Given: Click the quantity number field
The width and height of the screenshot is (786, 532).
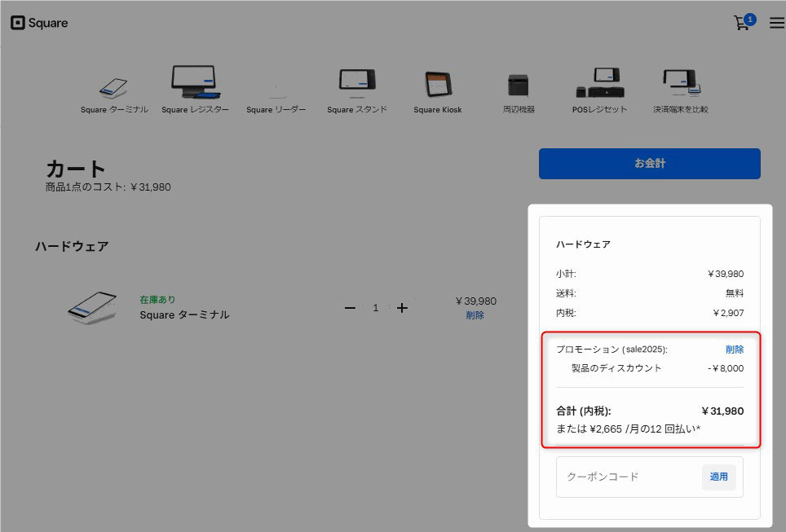Looking at the screenshot, I should (376, 308).
